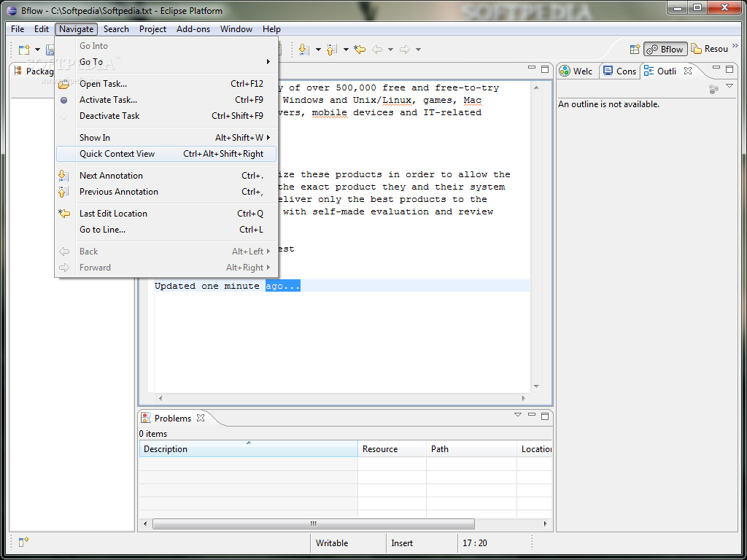Select the Package Explorer tab
The image size is (747, 560).
click(x=34, y=71)
